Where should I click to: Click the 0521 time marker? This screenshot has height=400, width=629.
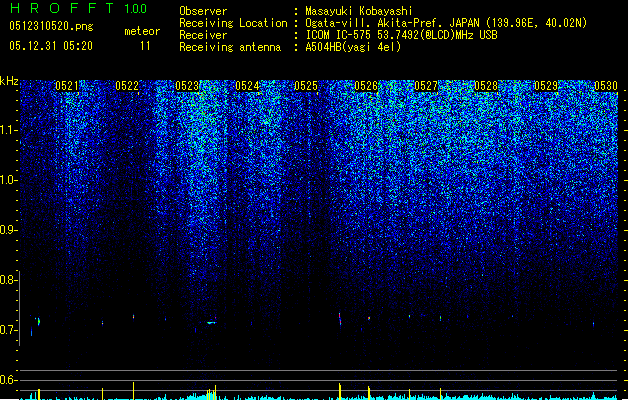click(67, 86)
